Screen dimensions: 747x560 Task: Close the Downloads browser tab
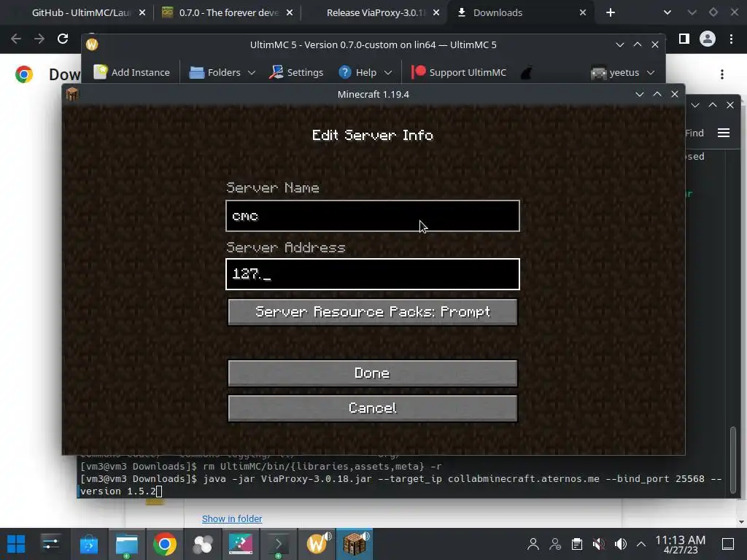(x=583, y=13)
